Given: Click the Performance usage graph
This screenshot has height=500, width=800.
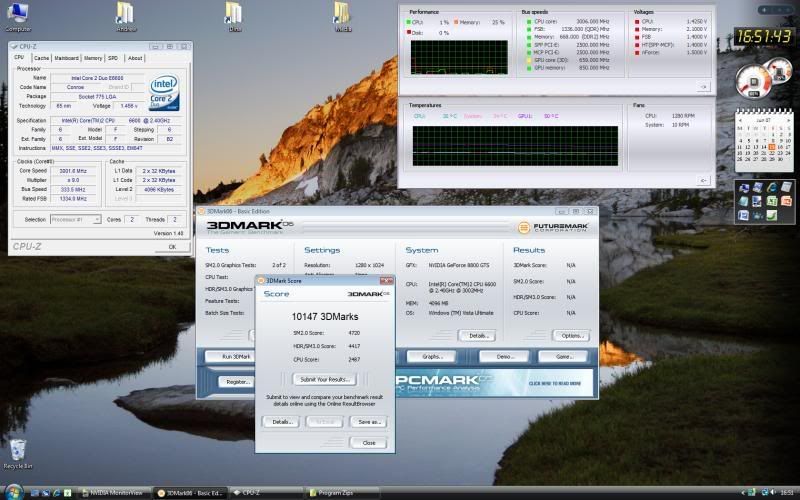Looking at the screenshot, I should pyautogui.click(x=459, y=57).
